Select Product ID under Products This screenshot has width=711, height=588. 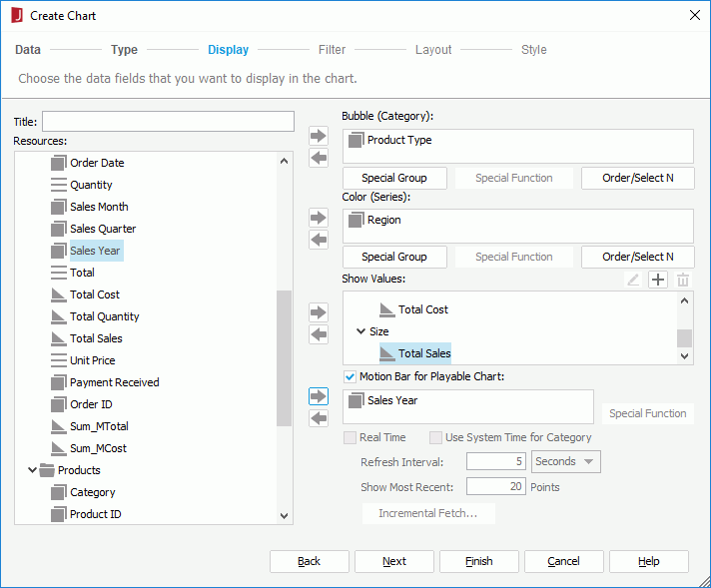pos(96,514)
